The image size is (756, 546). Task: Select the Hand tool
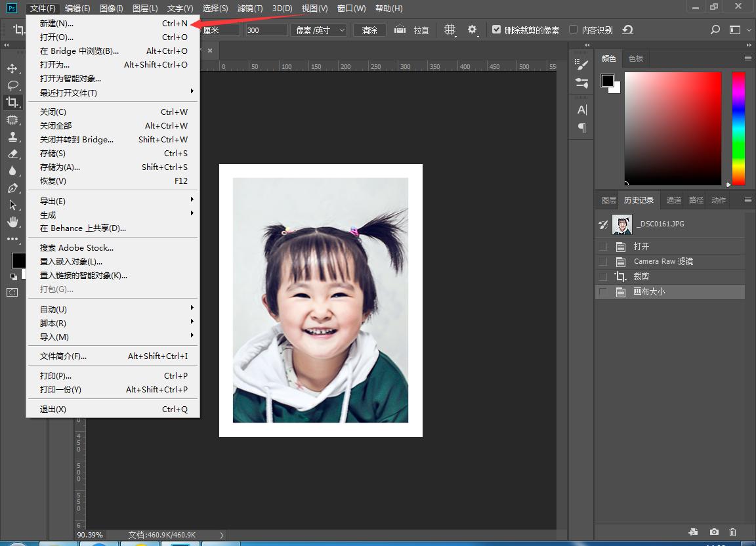pos(12,222)
